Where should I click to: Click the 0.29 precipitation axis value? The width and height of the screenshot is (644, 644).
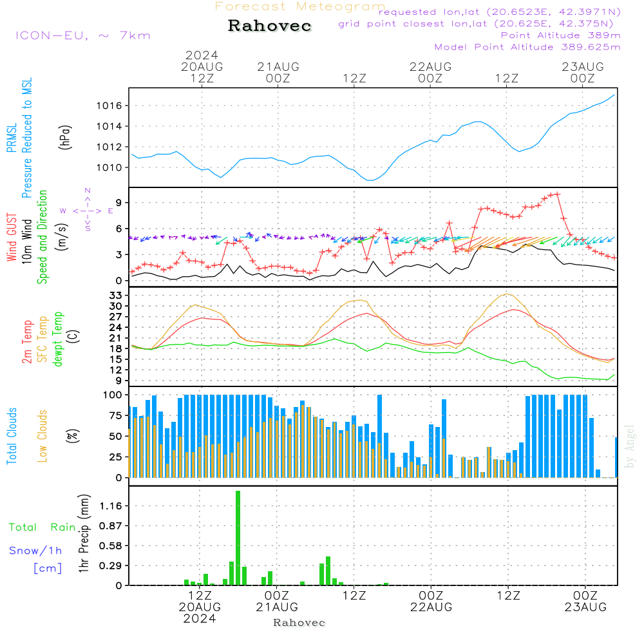click(x=111, y=566)
